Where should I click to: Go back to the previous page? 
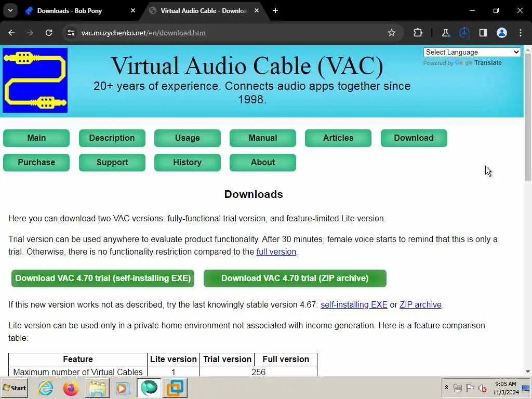11,33
